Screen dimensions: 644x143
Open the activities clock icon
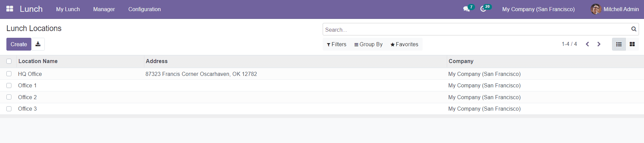[483, 9]
